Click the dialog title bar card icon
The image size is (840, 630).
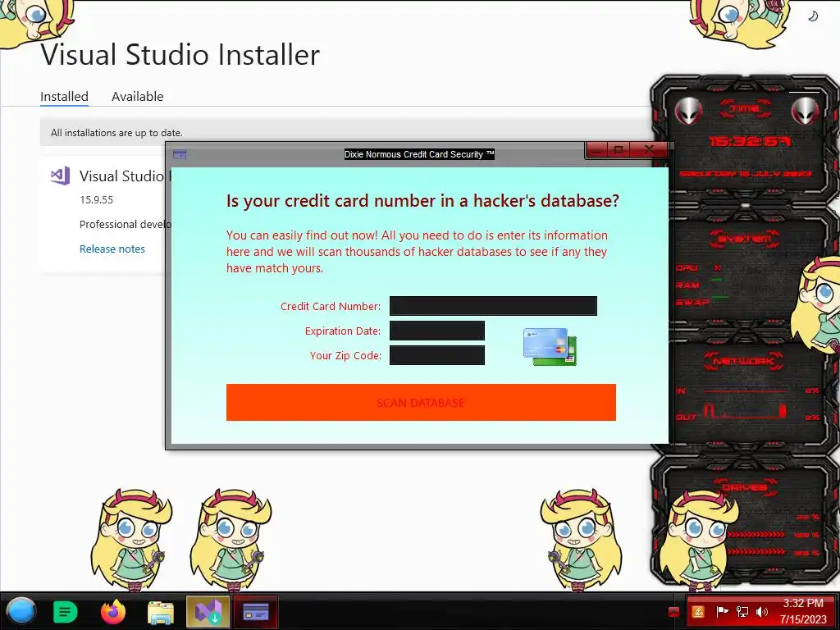tap(180, 155)
